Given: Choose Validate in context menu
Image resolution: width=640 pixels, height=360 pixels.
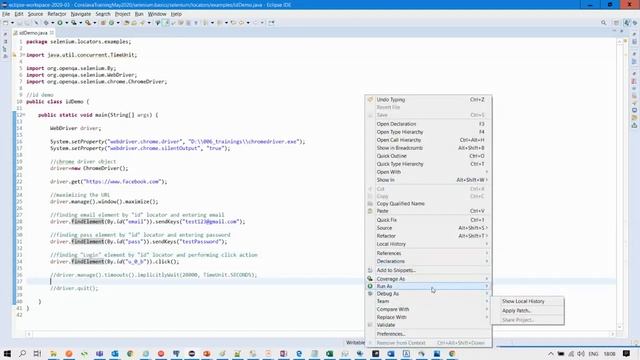Looking at the screenshot, I should tap(428, 325).
